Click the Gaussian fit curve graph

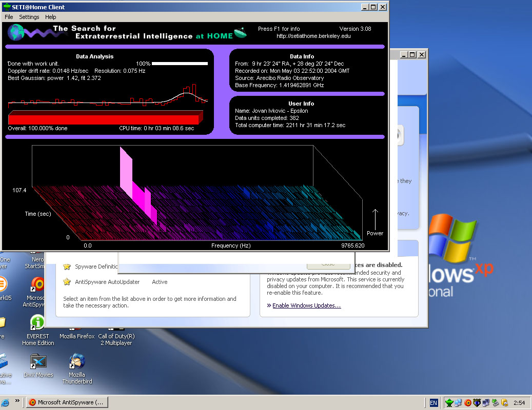click(108, 96)
